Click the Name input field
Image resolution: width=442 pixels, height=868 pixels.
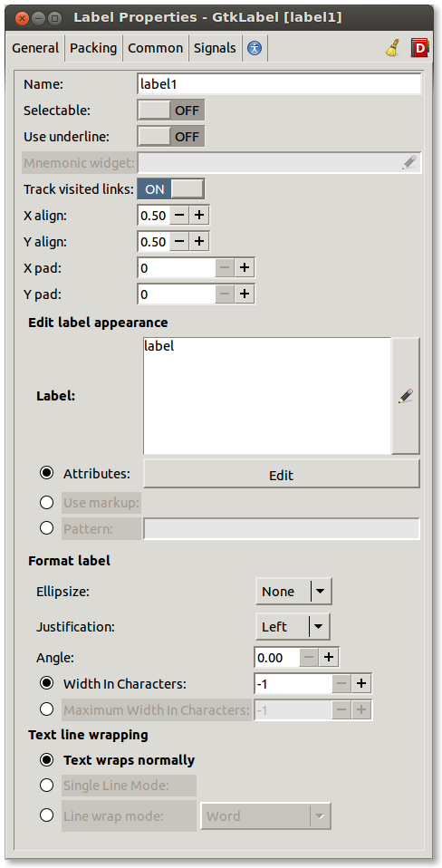[279, 84]
